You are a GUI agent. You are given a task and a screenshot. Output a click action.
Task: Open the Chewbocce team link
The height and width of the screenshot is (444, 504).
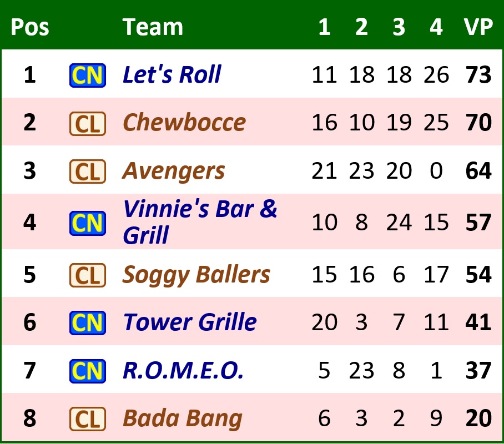pos(184,123)
